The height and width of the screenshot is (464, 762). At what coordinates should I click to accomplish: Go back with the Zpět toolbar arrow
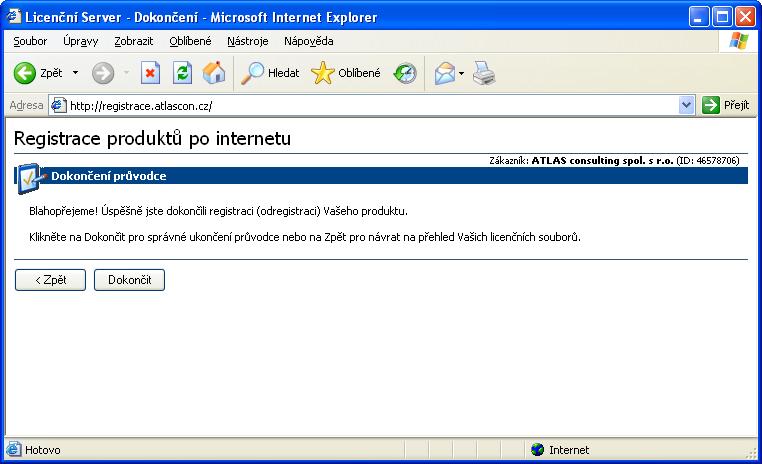tap(38, 73)
